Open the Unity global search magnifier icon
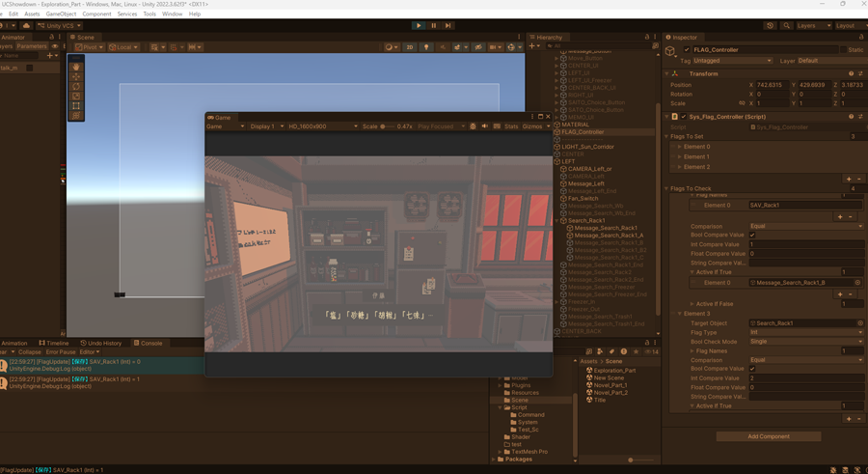 [x=787, y=26]
